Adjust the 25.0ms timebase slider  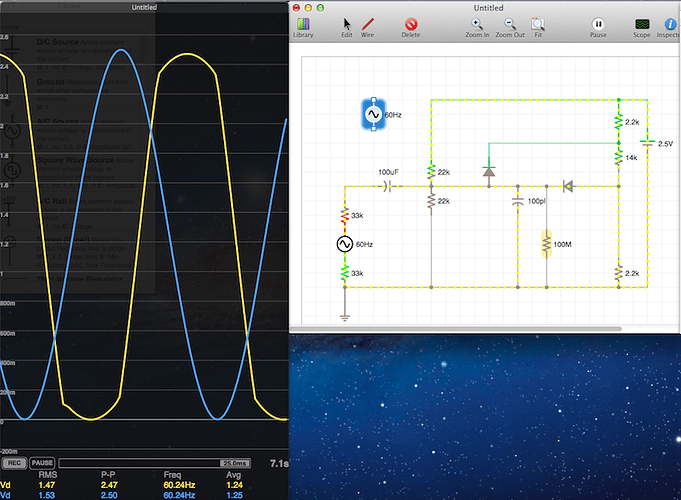click(x=234, y=463)
